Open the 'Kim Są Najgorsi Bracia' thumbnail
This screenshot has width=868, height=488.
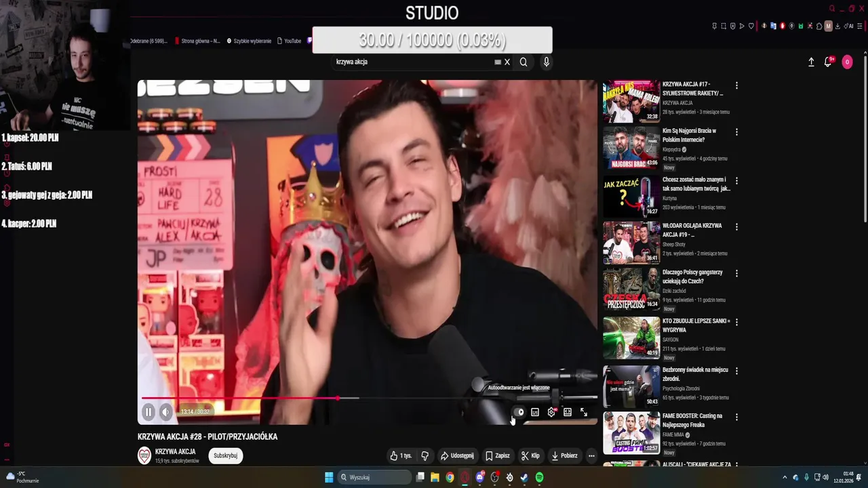tap(631, 148)
